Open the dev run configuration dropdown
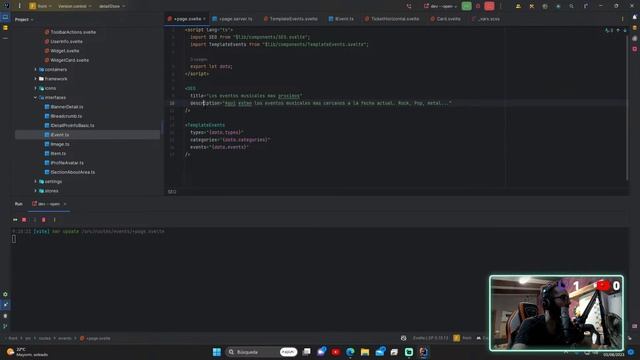The height and width of the screenshot is (360, 640). 440,6
